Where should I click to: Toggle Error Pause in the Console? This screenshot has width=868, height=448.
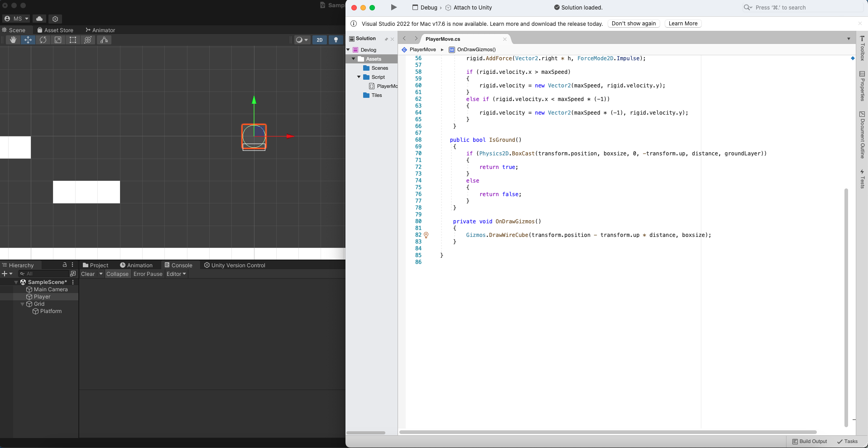click(148, 274)
